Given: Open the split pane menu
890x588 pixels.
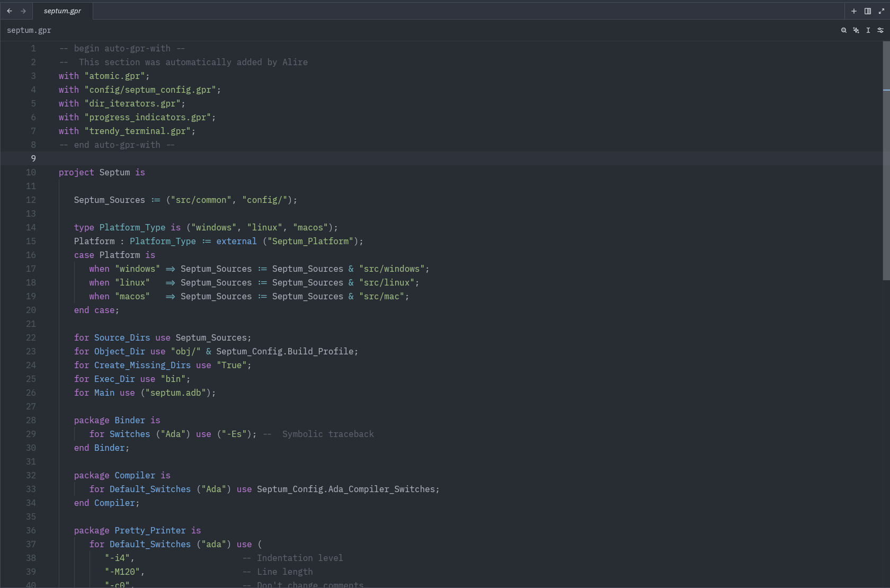Looking at the screenshot, I should click(868, 11).
